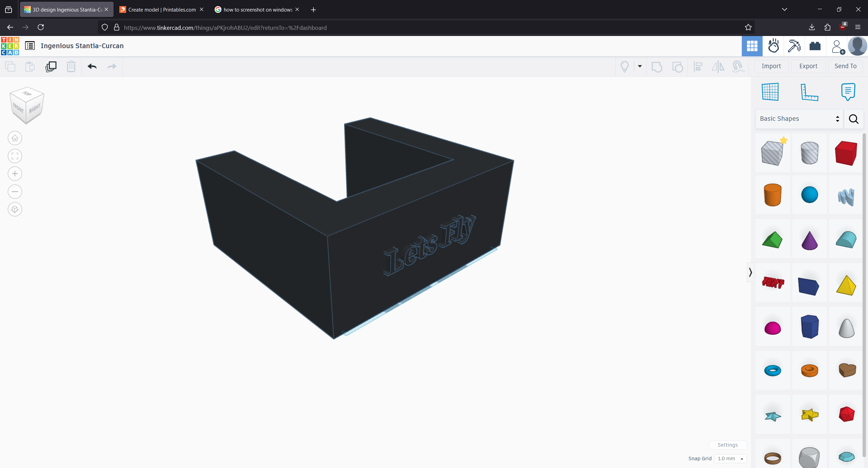Open the Basic Shapes dropdown
This screenshot has height=468, width=868.
tap(799, 119)
